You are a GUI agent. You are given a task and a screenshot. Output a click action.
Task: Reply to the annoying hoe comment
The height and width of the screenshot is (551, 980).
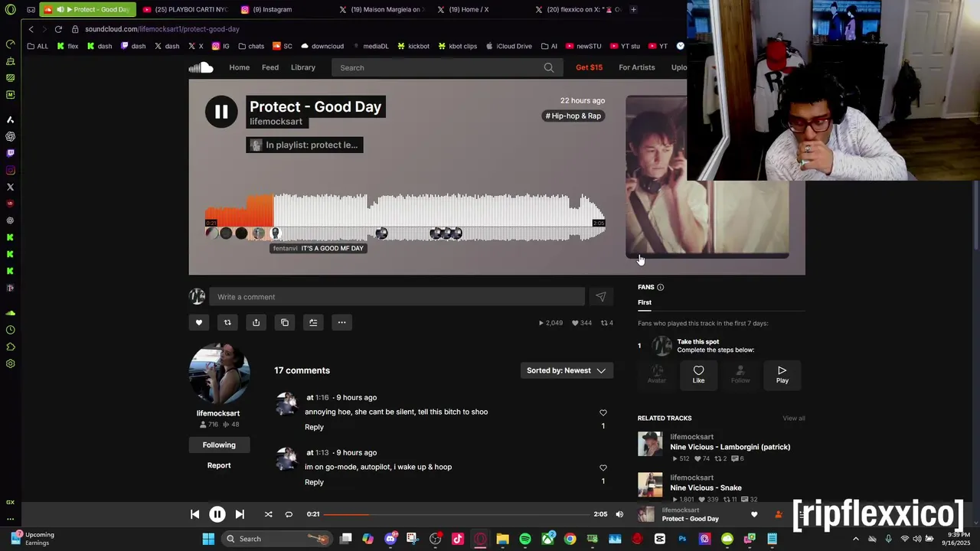click(314, 427)
